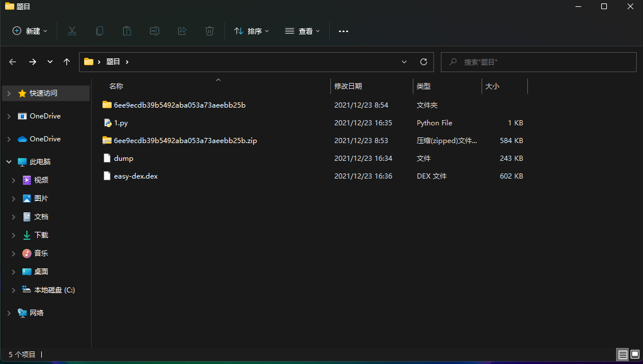Open the 排序 sort dropdown
Viewport: 643px width, 364px height.
coord(251,31)
